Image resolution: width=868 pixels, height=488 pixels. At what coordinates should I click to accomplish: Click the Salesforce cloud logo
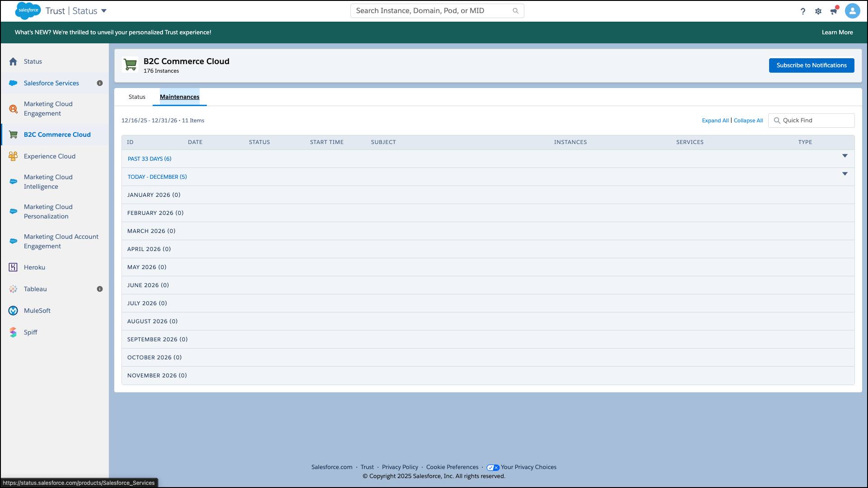pyautogui.click(x=28, y=10)
